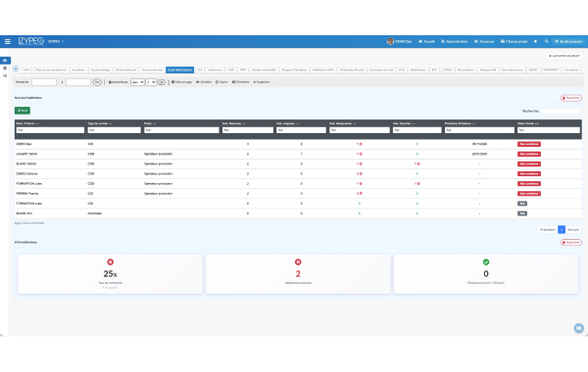Open the chat bubble icon at bottom right
The height and width of the screenshot is (372, 588).
tap(578, 328)
